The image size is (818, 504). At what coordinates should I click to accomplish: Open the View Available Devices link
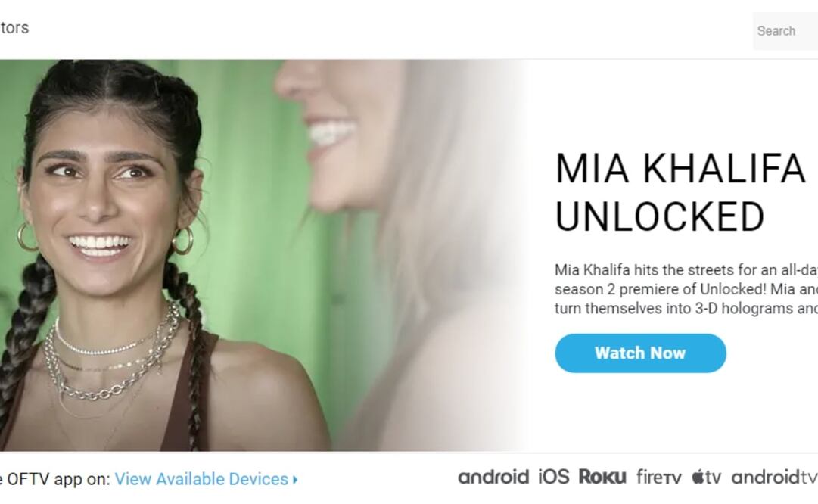pyautogui.click(x=201, y=479)
